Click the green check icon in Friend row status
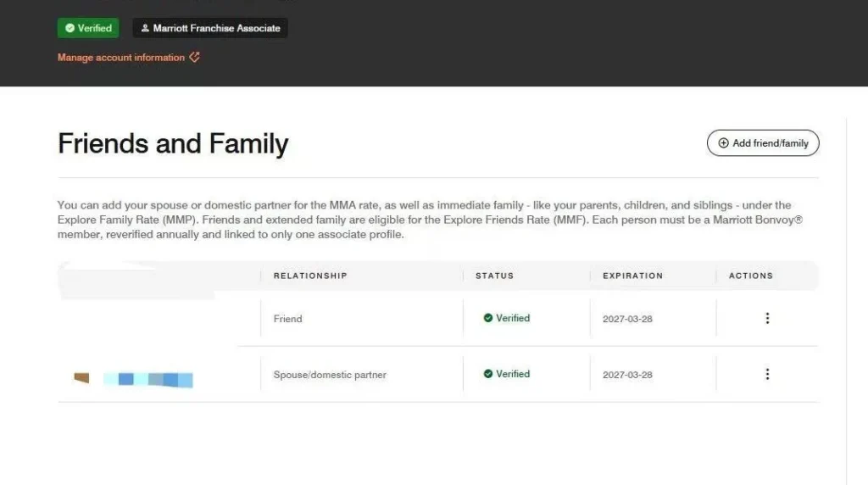Image resolution: width=868 pixels, height=485 pixels. (x=487, y=318)
